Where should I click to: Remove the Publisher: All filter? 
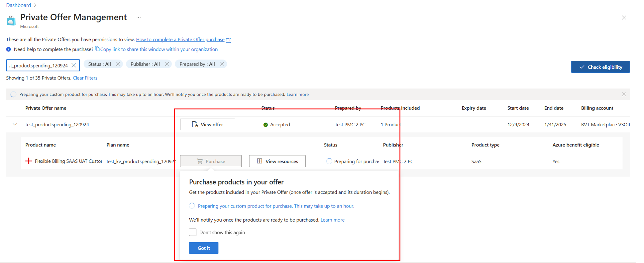tap(167, 64)
